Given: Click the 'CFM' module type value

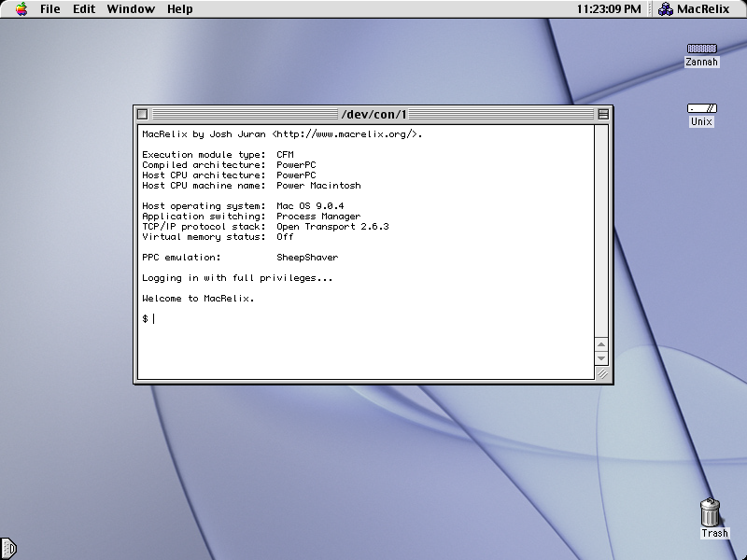Looking at the screenshot, I should pyautogui.click(x=285, y=155).
